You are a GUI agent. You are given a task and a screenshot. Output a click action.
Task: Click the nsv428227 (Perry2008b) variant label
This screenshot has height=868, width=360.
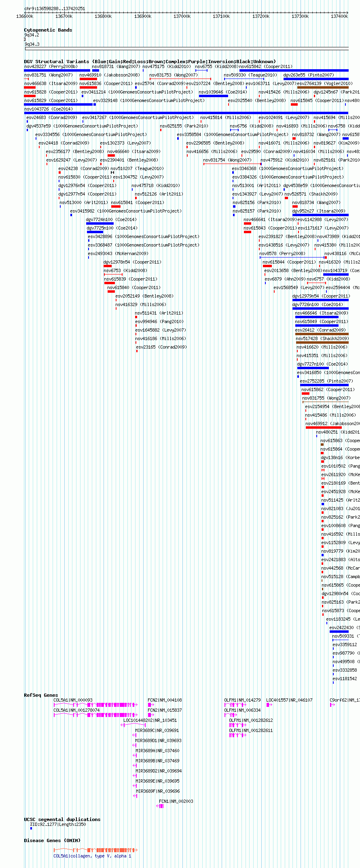click(51, 66)
